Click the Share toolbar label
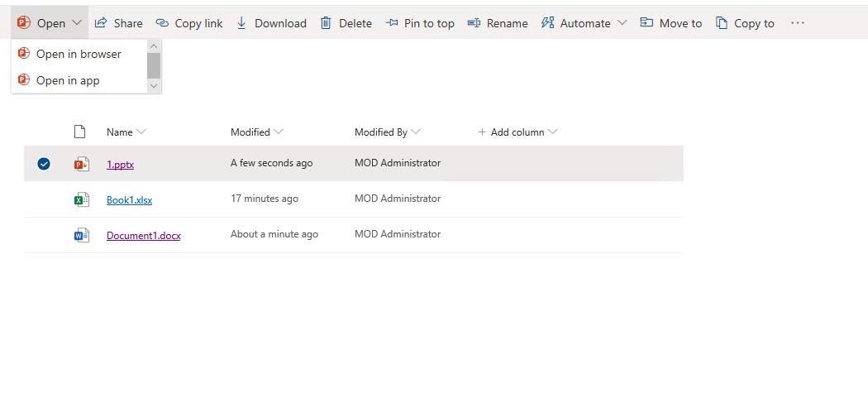The image size is (868, 412). tap(128, 23)
